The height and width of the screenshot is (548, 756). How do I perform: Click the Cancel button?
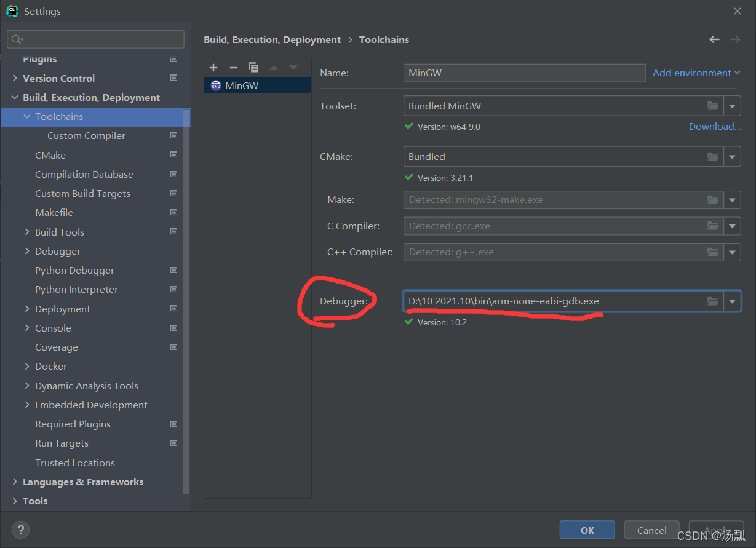tap(651, 530)
